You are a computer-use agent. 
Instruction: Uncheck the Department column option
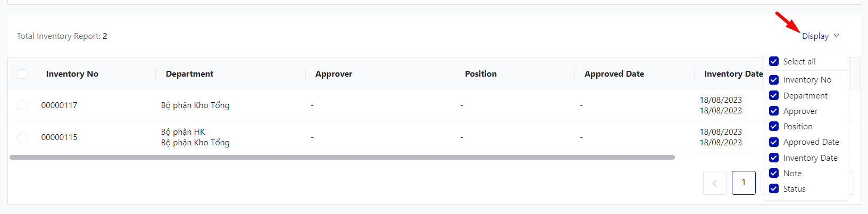[774, 96]
